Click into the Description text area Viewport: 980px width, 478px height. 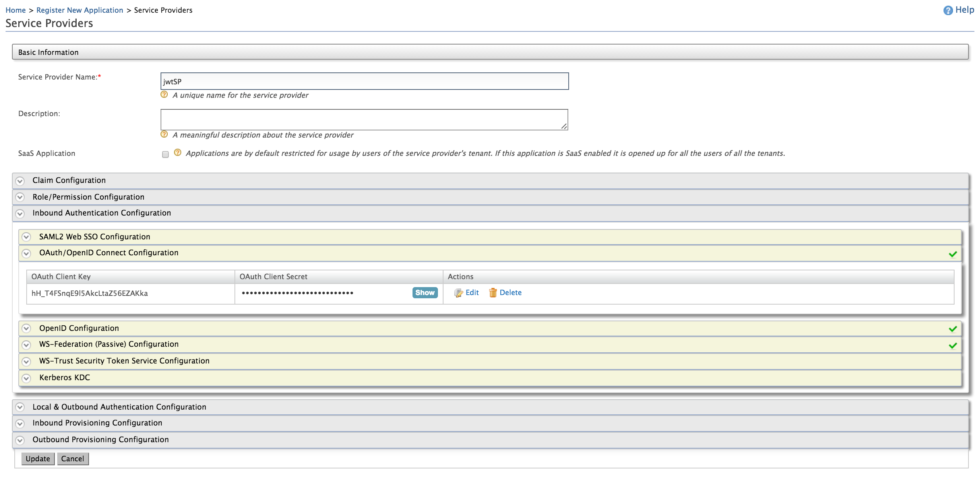click(364, 120)
